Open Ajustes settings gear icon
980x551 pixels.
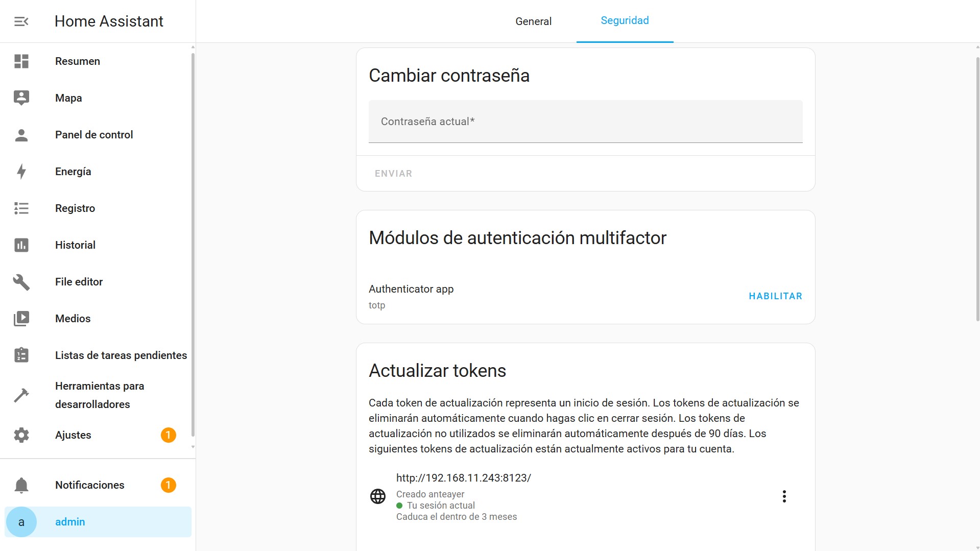coord(20,435)
